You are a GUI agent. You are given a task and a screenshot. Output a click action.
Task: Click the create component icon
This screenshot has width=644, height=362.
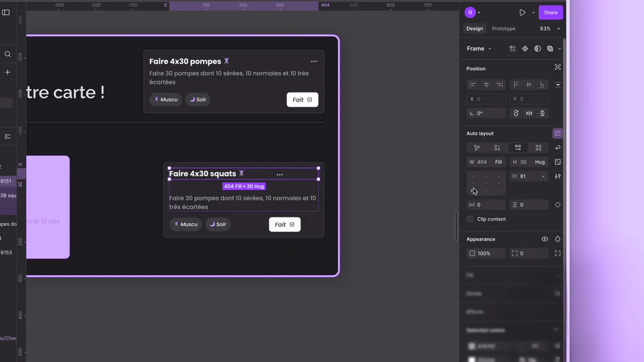[x=525, y=48]
